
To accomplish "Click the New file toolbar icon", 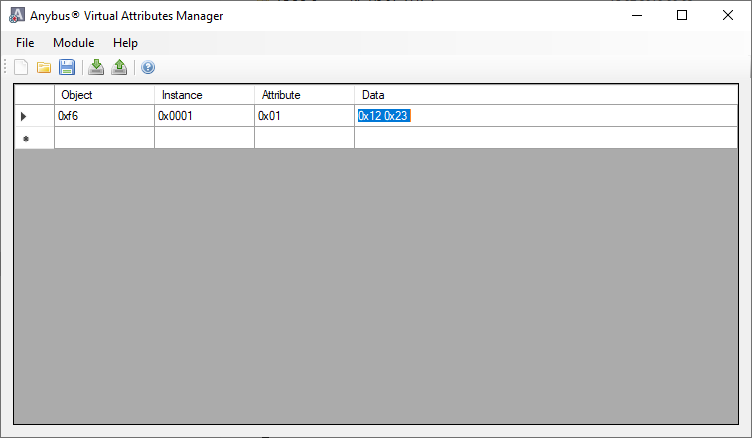I will pos(21,67).
